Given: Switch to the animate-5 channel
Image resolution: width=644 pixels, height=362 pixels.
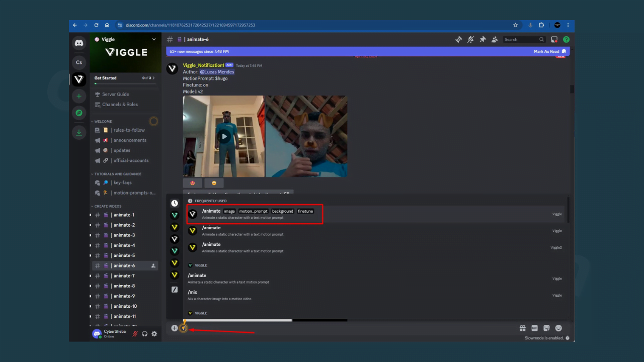Looking at the screenshot, I should coord(124,255).
